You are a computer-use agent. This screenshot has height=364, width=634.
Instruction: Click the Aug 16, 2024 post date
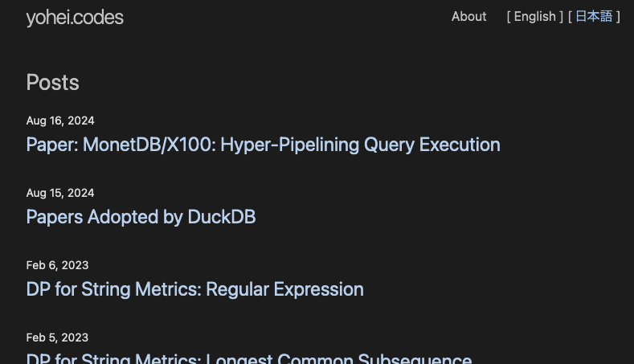point(60,121)
